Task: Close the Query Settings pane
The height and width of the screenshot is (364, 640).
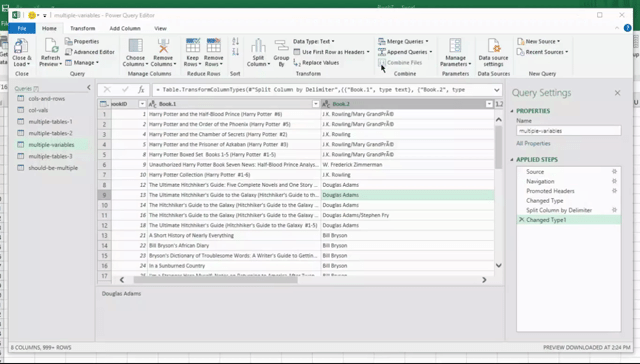Action: (617, 93)
